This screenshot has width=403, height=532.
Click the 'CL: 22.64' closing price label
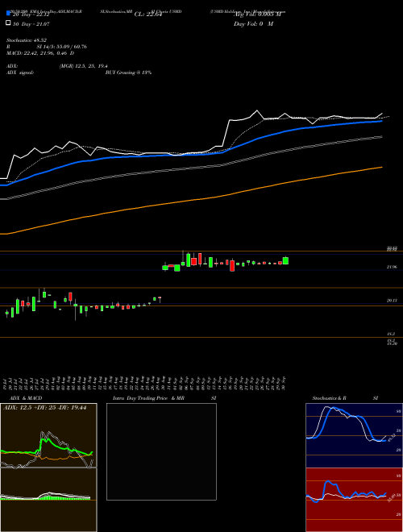pos(147,15)
